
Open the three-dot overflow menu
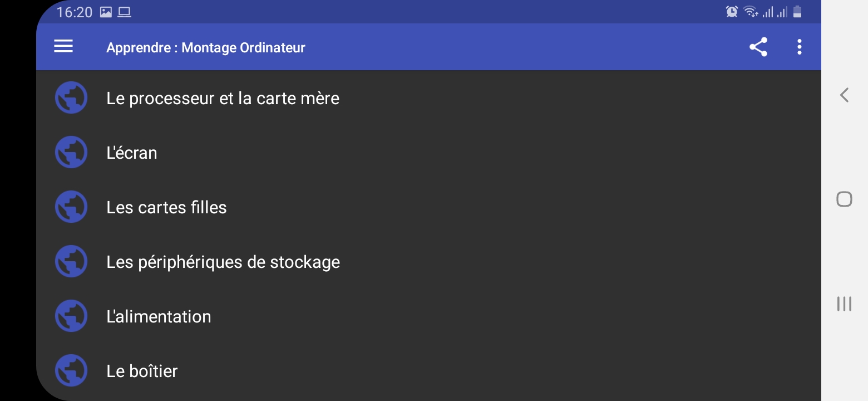pos(799,47)
